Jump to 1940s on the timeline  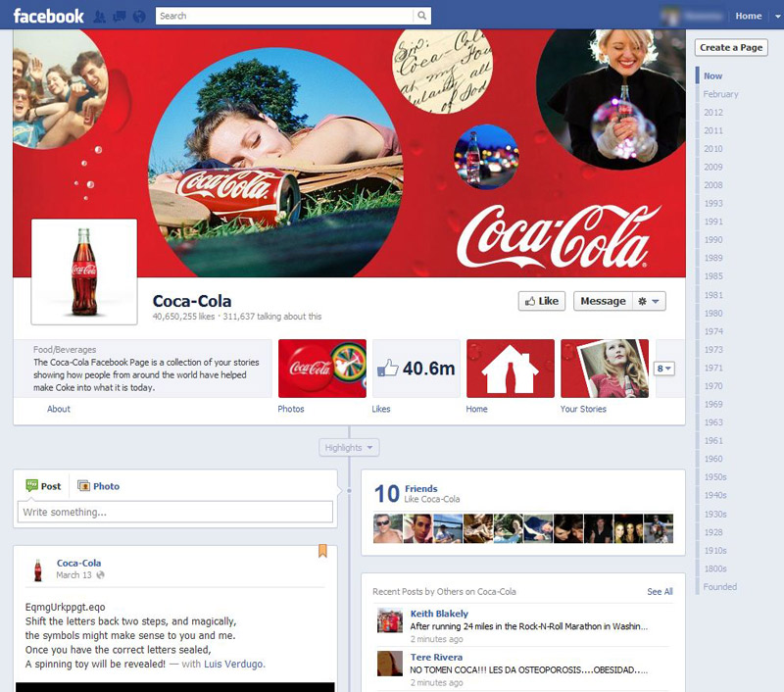pyautogui.click(x=715, y=495)
